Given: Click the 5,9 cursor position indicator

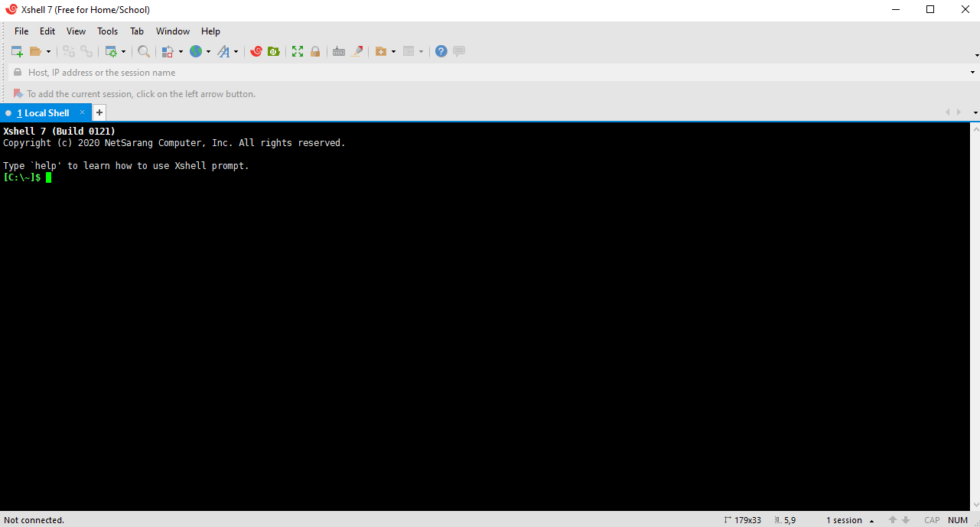Looking at the screenshot, I should (x=785, y=520).
